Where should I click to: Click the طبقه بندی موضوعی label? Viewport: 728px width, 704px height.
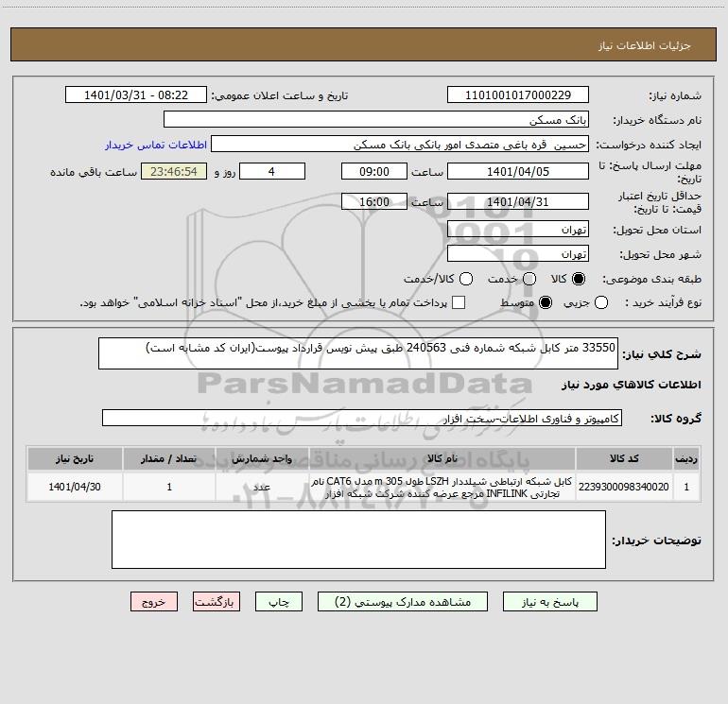point(651,280)
